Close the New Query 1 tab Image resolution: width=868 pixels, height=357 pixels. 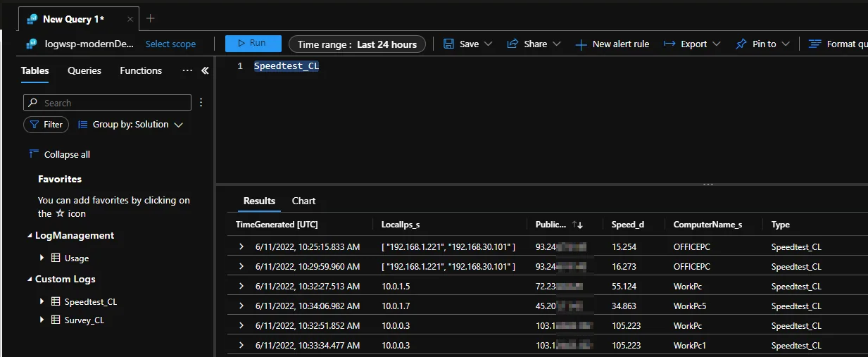pos(131,19)
